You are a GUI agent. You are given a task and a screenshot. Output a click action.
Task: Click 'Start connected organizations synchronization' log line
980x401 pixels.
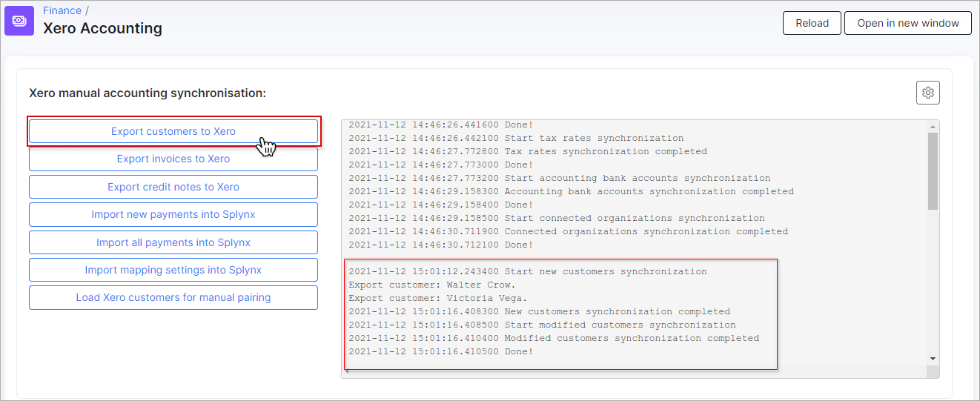556,218
